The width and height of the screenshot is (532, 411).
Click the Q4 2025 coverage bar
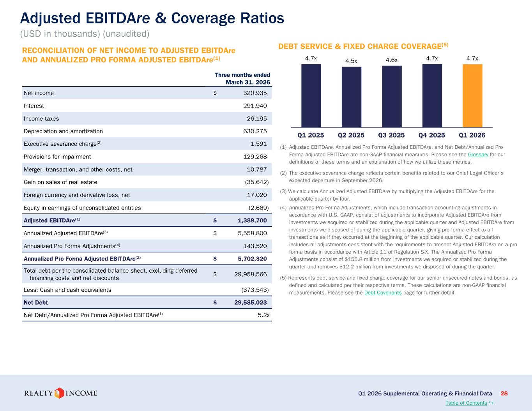coord(432,96)
